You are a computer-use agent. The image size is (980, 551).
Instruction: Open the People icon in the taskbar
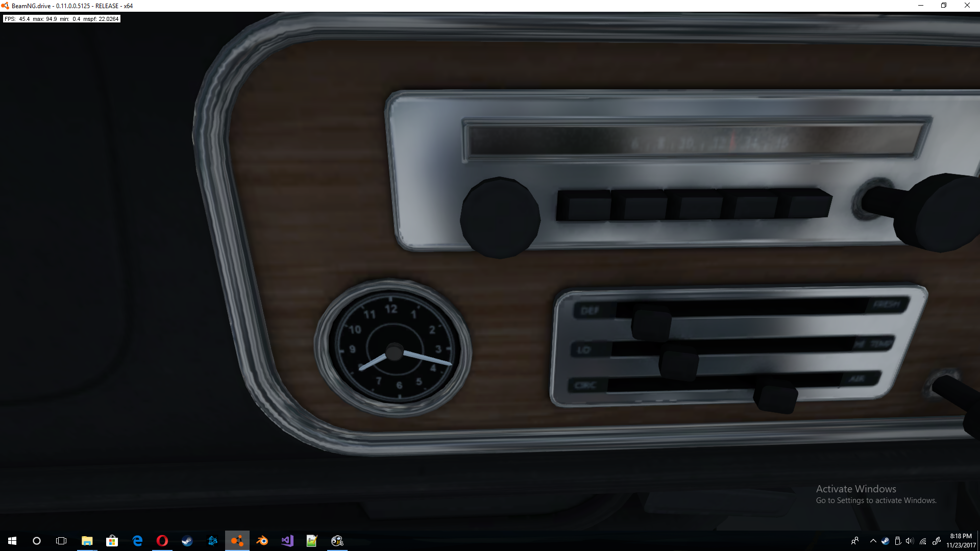(855, 541)
